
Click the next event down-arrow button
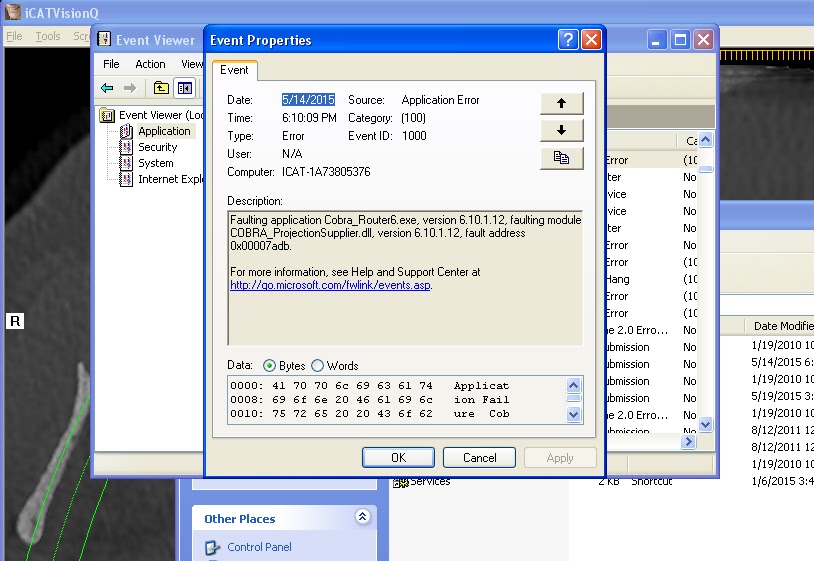pos(562,130)
